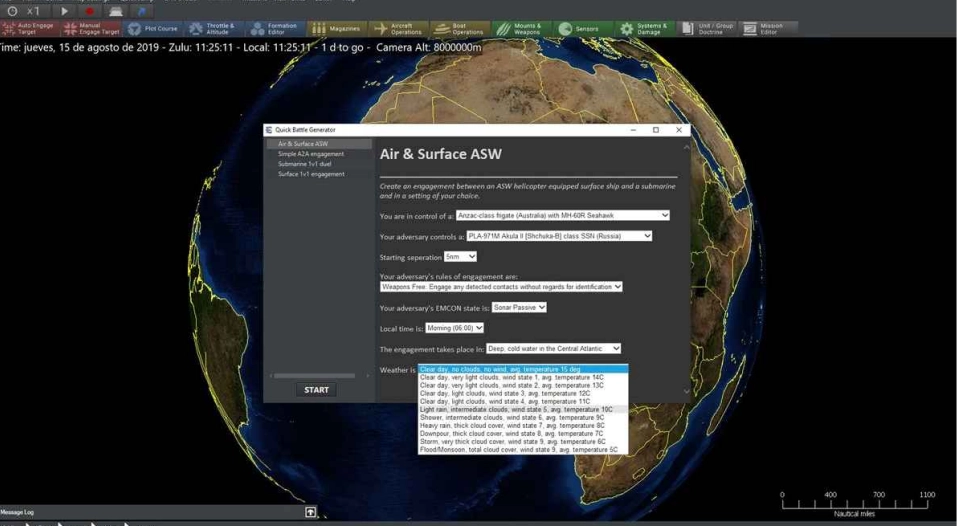Choose 'Shower, intermediate clouds' weather option
Screen dimensions: 957x526
[x=523, y=417]
